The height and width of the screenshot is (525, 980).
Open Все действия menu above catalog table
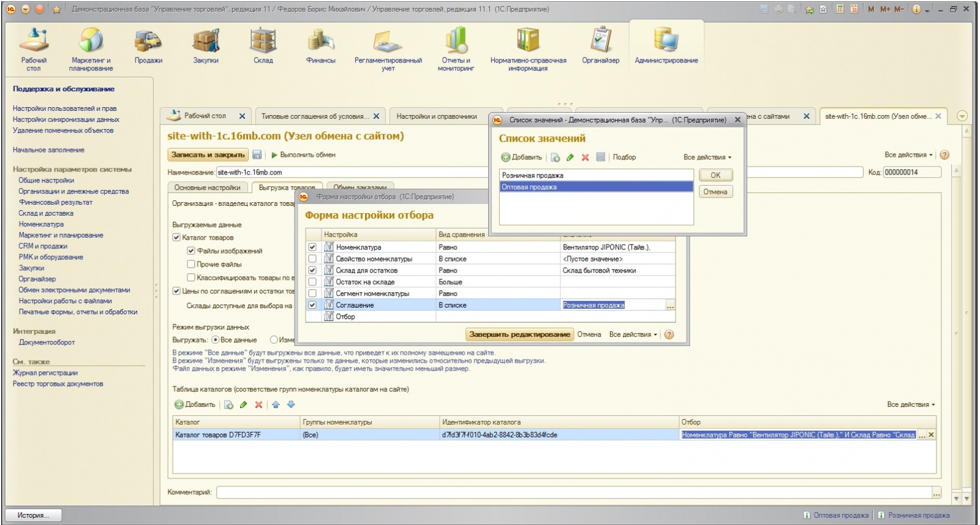[x=911, y=405]
